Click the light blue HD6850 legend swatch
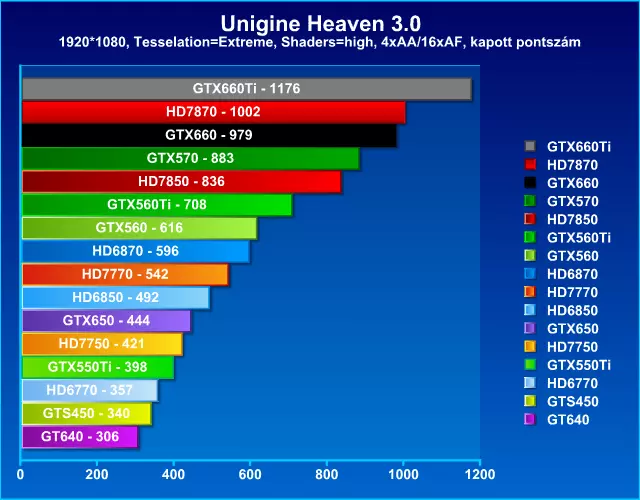 (x=530, y=310)
